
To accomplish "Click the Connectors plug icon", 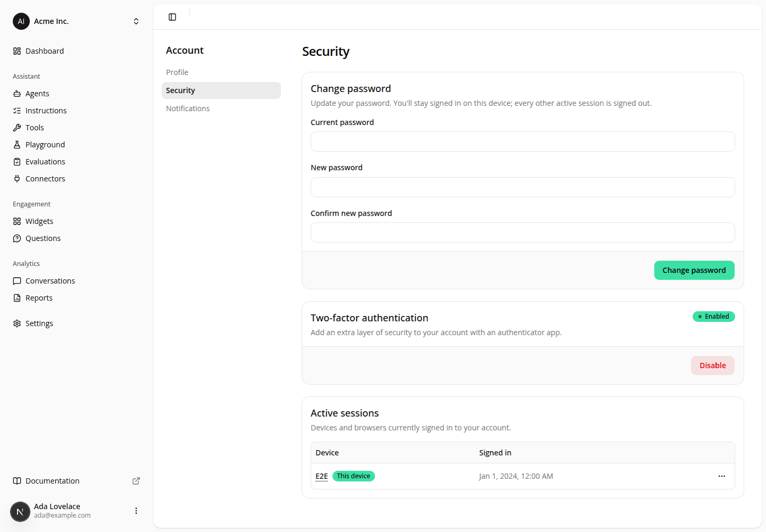I will (17, 179).
